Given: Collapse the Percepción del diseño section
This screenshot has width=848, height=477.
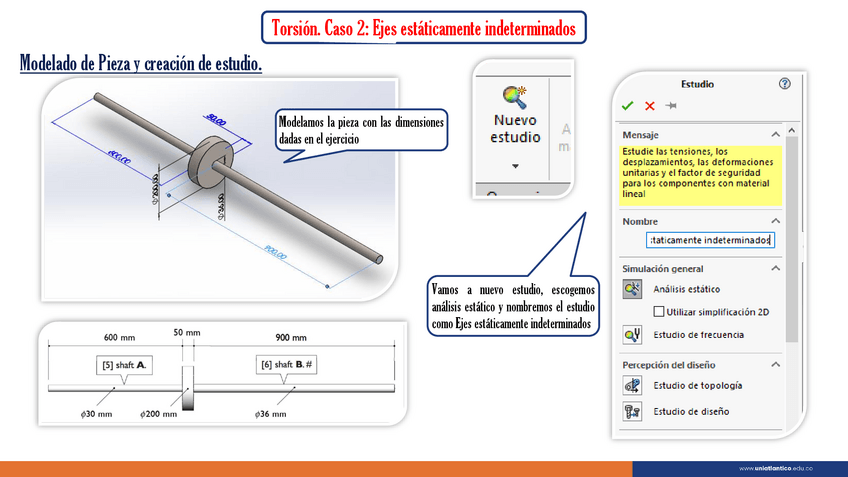Looking at the screenshot, I should click(776, 365).
